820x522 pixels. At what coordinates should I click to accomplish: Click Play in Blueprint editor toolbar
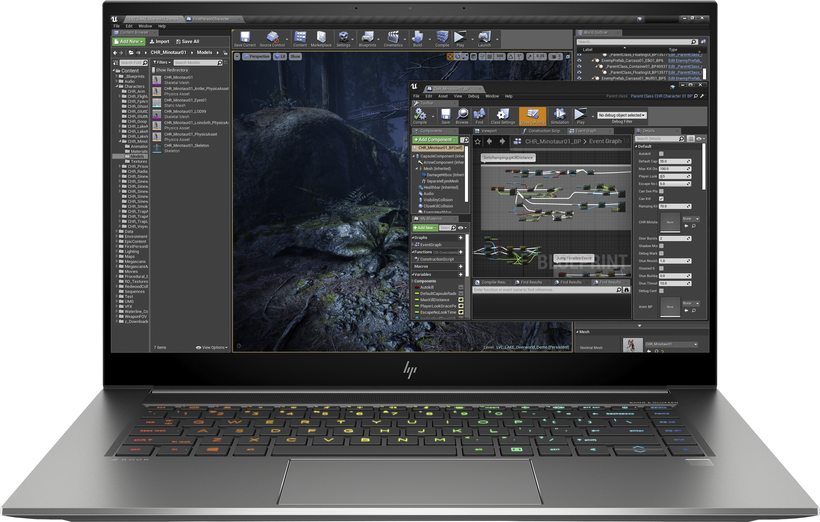[x=580, y=116]
